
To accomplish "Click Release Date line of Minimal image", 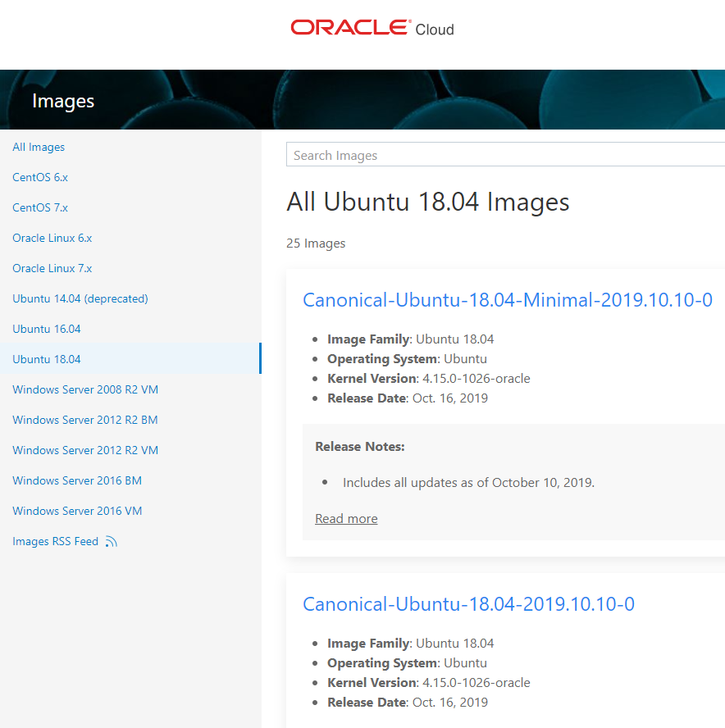I will point(408,398).
